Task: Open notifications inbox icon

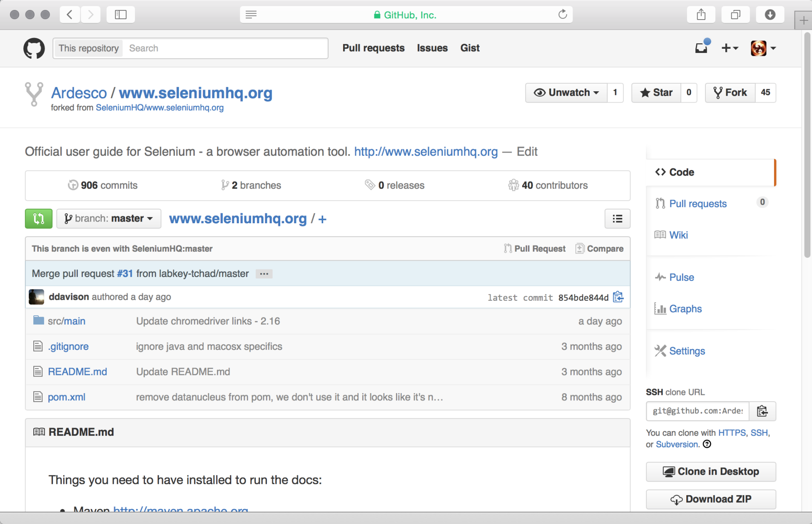Action: [x=702, y=48]
